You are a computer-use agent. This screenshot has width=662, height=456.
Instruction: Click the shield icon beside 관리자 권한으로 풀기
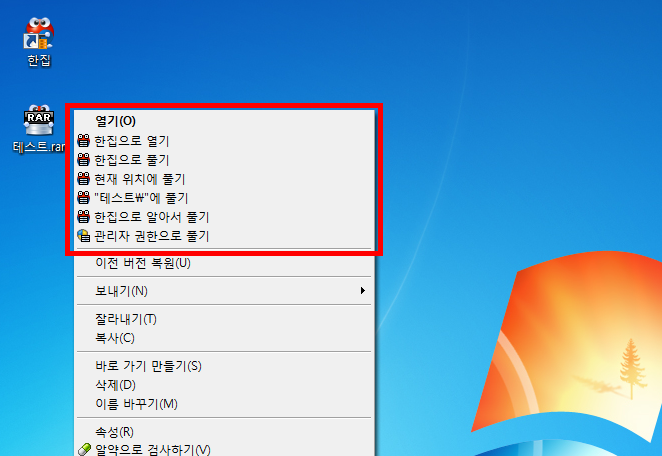pyautogui.click(x=84, y=236)
